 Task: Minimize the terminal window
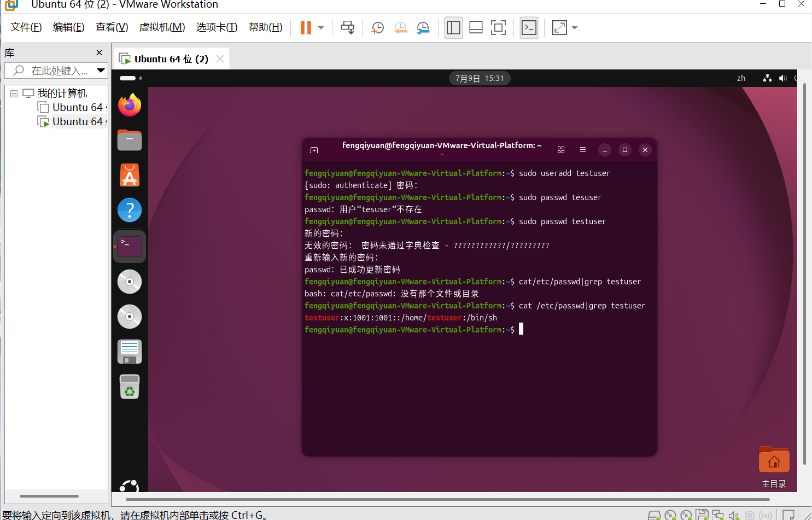click(605, 150)
